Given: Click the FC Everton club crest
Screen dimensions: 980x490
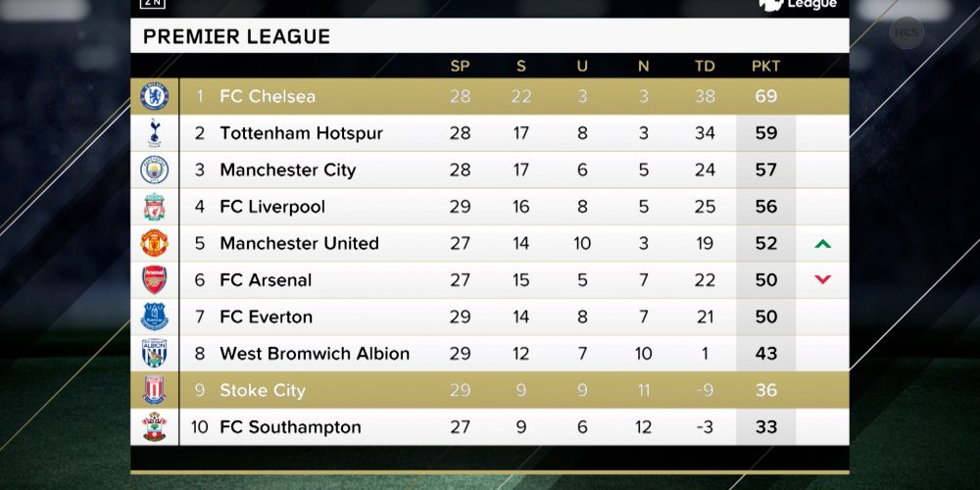Looking at the screenshot, I should [155, 317].
